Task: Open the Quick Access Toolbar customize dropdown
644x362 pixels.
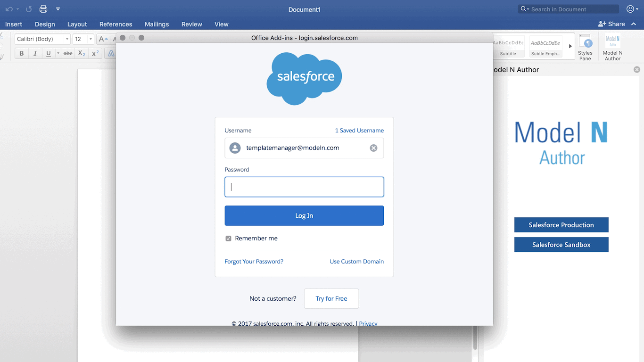Action: pyautogui.click(x=58, y=9)
